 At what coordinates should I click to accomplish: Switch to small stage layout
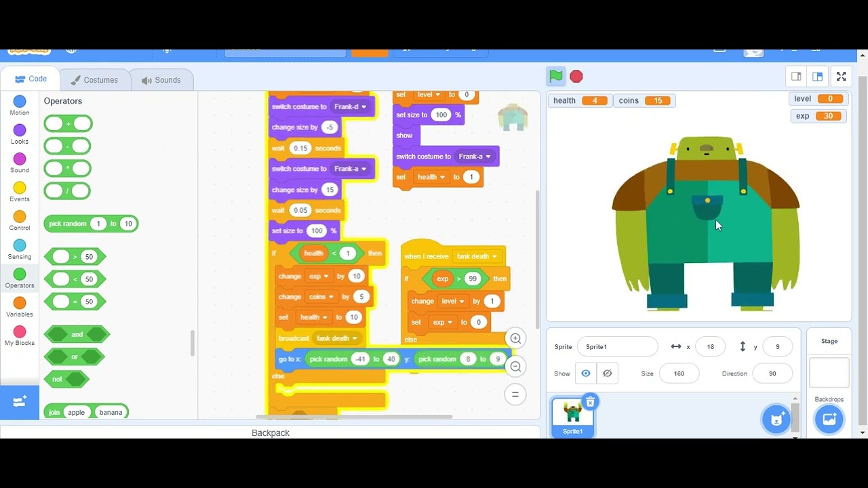(796, 77)
